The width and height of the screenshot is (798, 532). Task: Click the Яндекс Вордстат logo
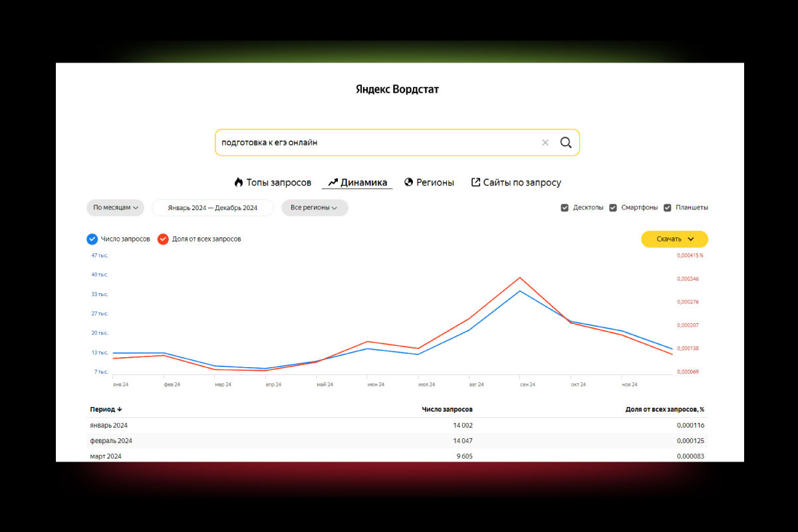398,89
